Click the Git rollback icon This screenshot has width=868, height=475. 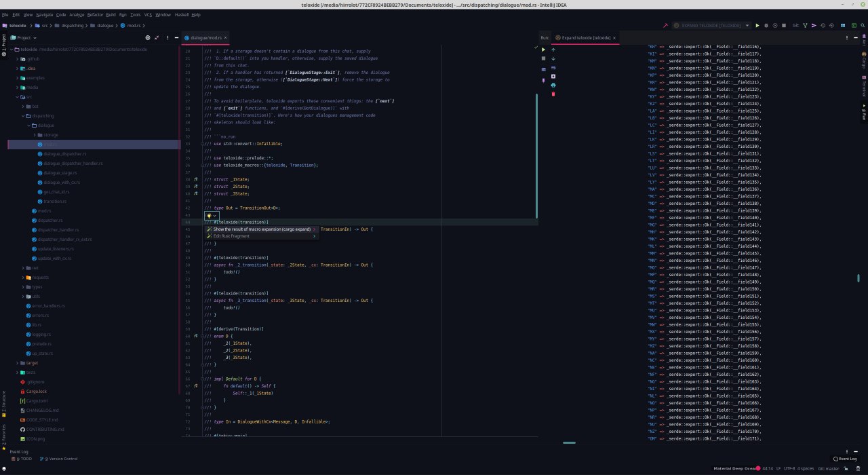click(831, 25)
